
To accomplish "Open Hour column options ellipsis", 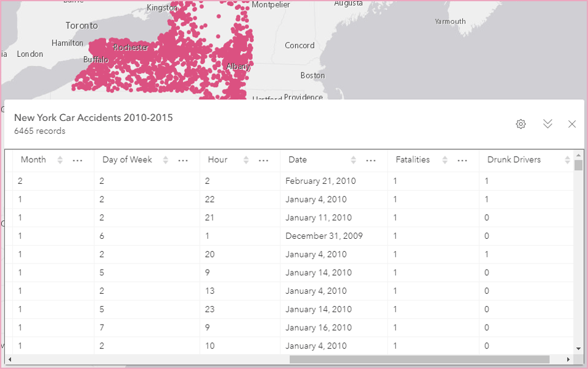I will (x=264, y=160).
